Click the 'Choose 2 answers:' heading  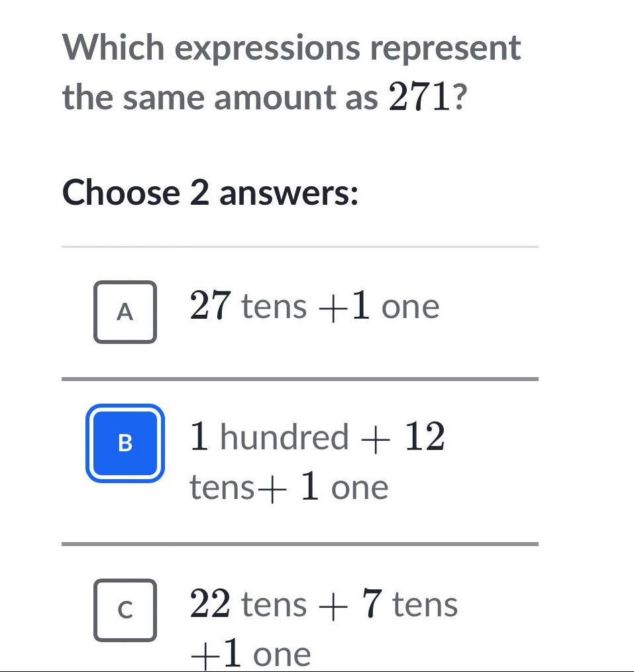pyautogui.click(x=209, y=194)
